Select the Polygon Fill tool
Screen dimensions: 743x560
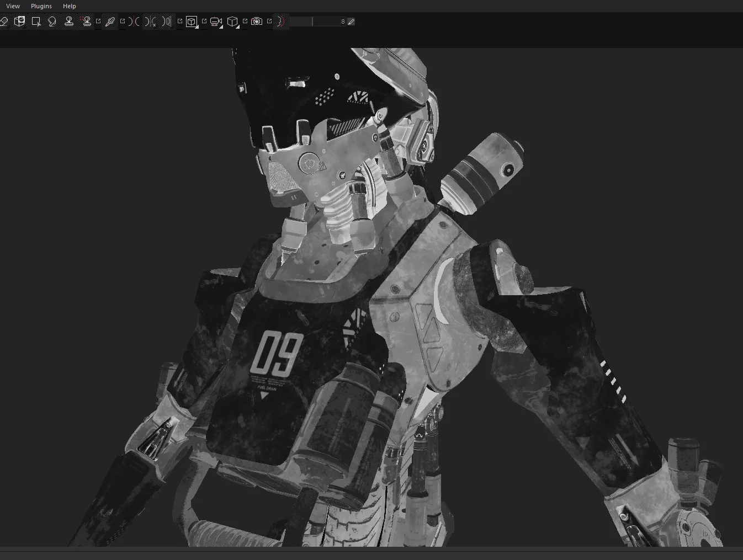36,22
